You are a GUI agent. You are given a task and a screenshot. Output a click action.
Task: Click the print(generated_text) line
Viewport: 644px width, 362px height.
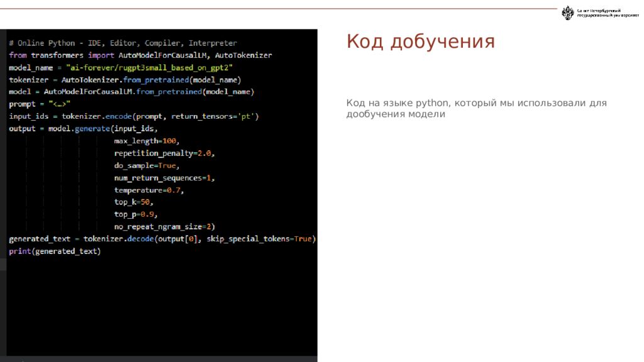click(55, 251)
